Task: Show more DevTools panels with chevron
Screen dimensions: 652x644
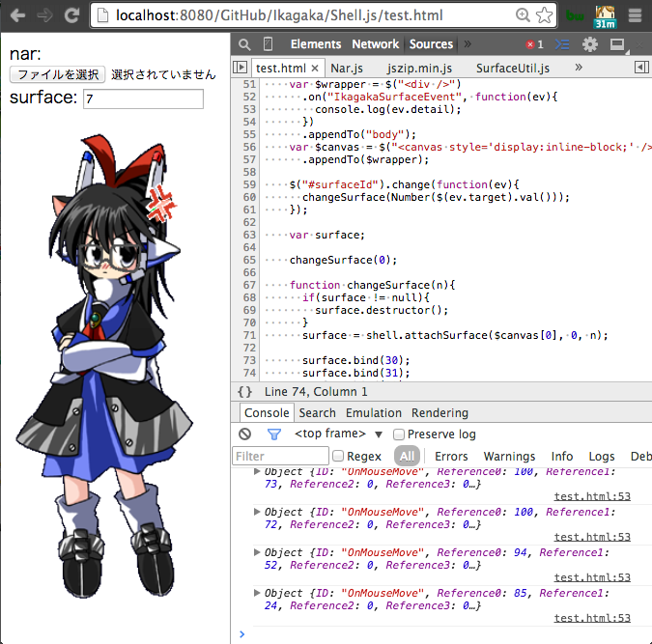Action: (468, 44)
